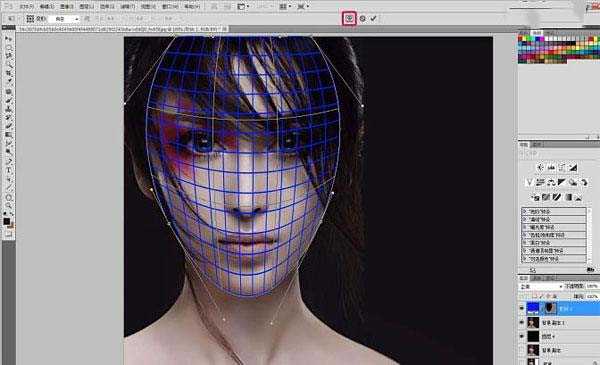The width and height of the screenshot is (600, 365).
Task: Add a Hue/Saturation adjustment icon
Action: click(x=540, y=182)
